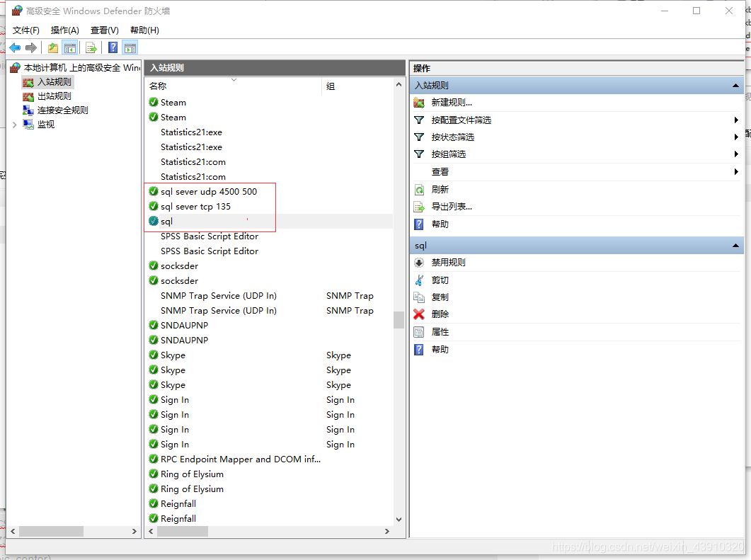
Task: Click the 属性 action link
Action: (x=440, y=332)
